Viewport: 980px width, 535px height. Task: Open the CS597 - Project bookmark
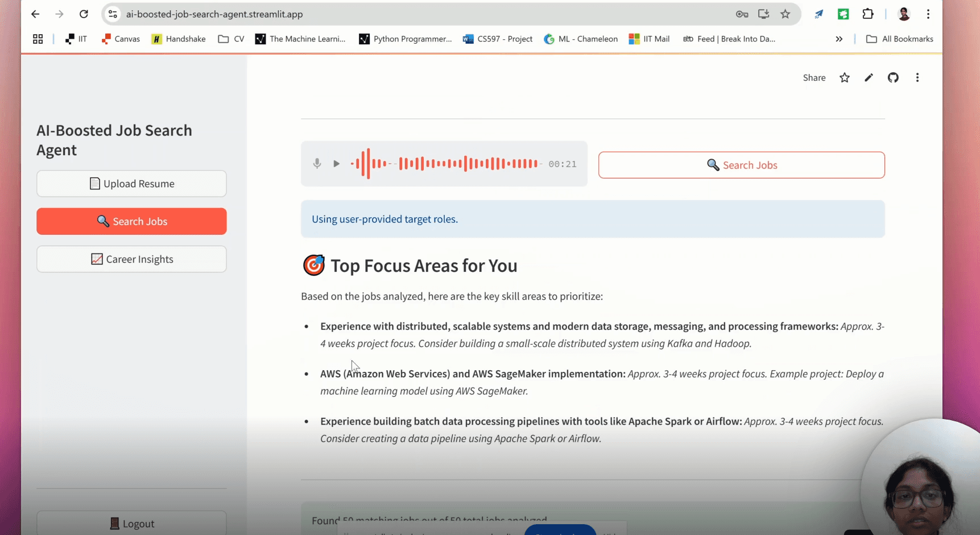click(x=498, y=39)
